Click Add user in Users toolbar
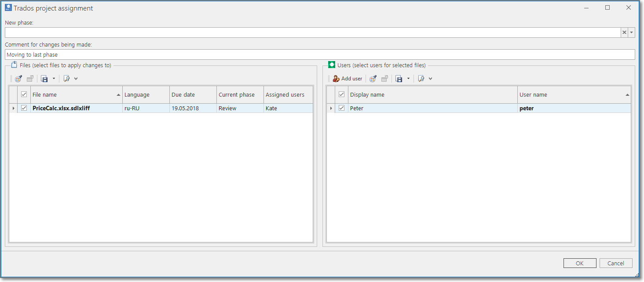The width and height of the screenshot is (644, 282). (347, 79)
